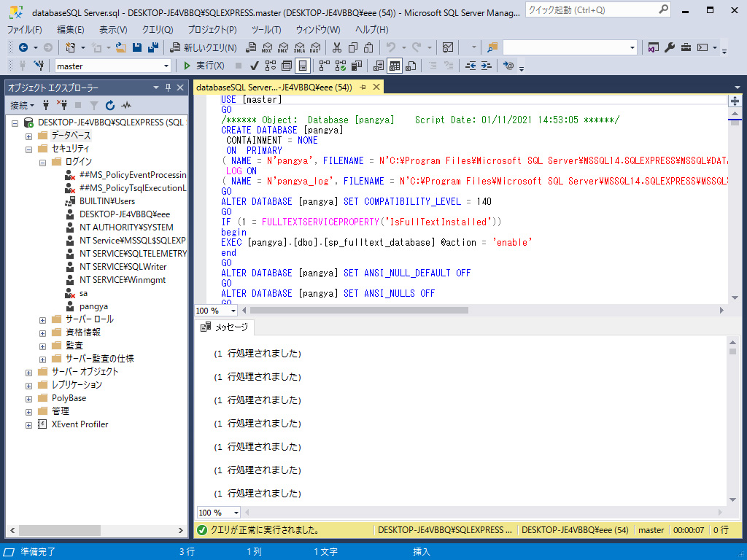Collapse the セキュリティ folder
Screen dimensions: 747x560
28,149
